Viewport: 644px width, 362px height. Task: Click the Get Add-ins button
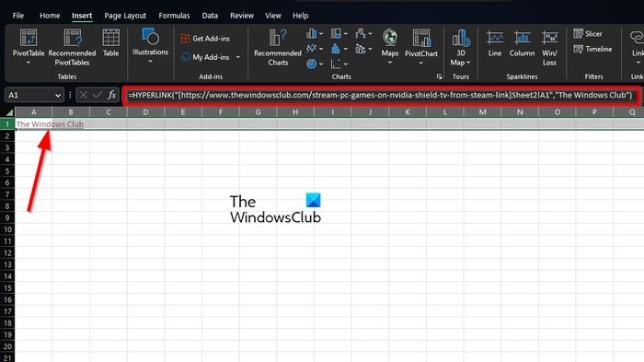click(x=205, y=39)
